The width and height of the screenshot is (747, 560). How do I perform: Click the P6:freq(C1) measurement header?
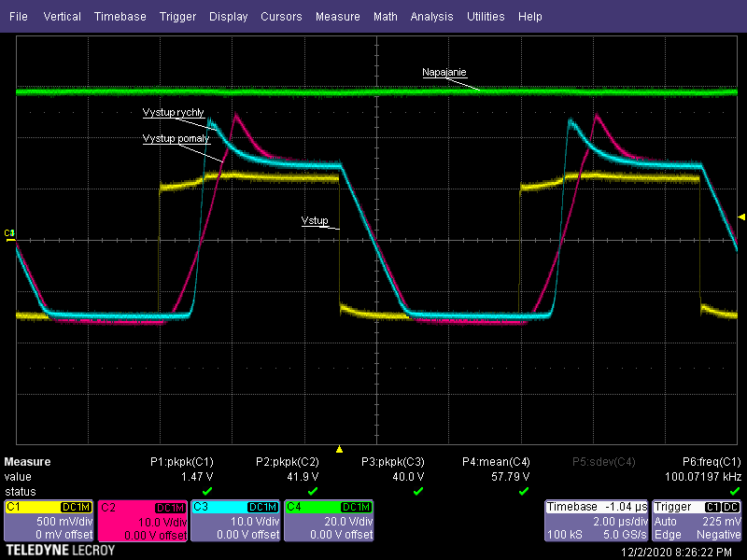712,462
